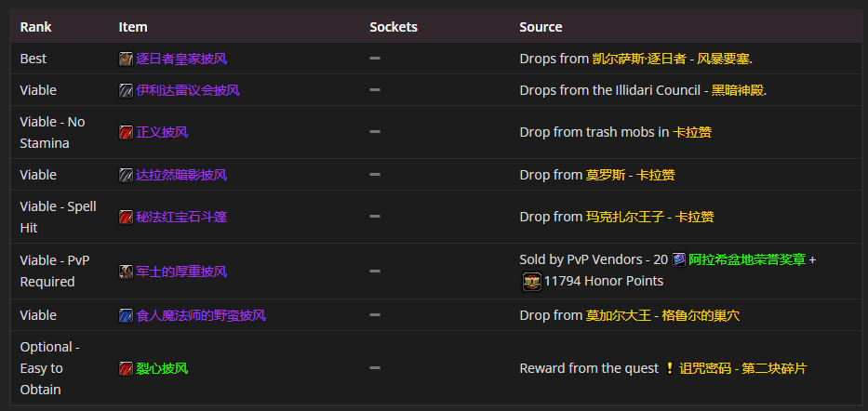Click the red icon beside 裂心披风
The image size is (868, 411).
126,368
